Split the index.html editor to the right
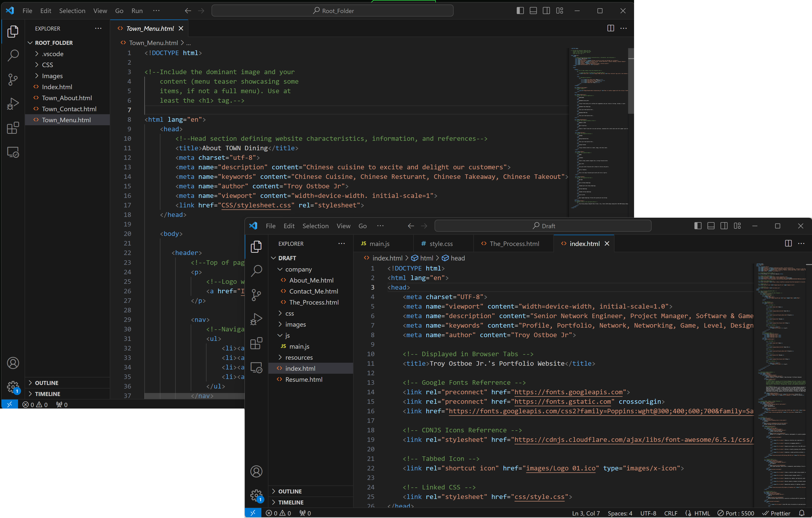 pos(788,243)
